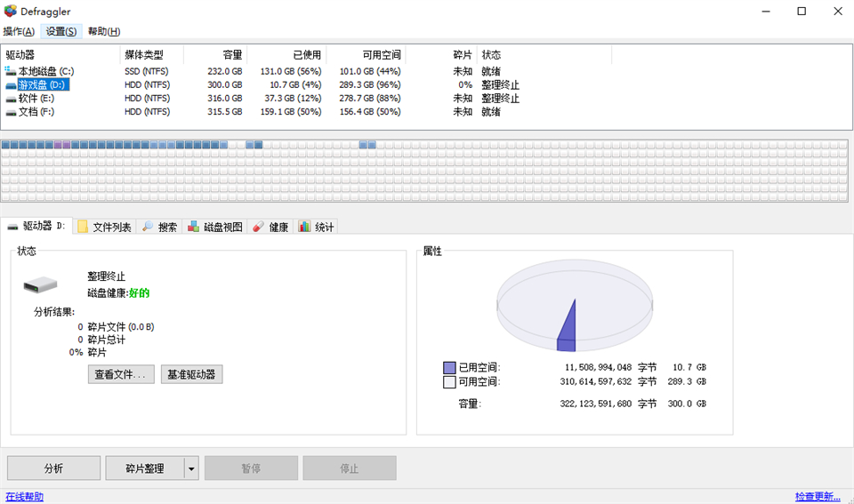Open the 在线帮助 link
This screenshot has width=854, height=504.
pos(24,497)
